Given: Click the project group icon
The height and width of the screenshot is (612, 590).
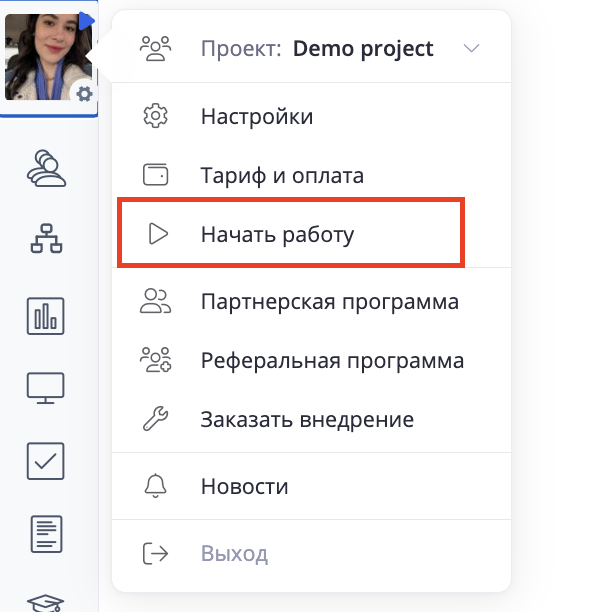Looking at the screenshot, I should pyautogui.click(x=155, y=48).
